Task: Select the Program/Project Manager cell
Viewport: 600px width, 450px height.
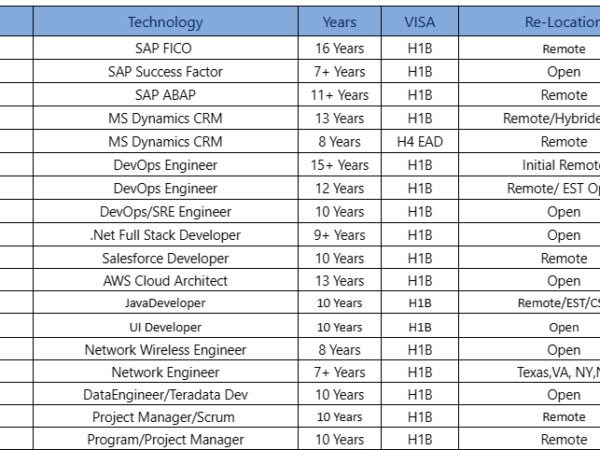Action: [x=165, y=439]
